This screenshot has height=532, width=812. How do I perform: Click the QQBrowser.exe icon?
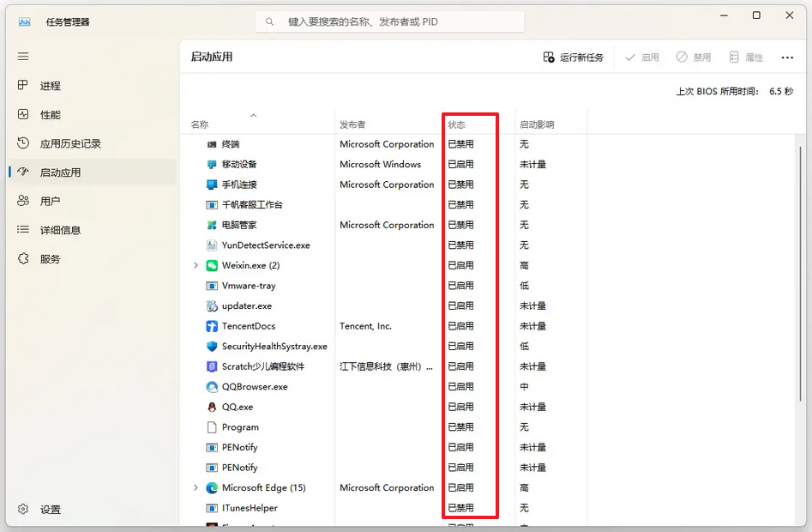point(212,386)
